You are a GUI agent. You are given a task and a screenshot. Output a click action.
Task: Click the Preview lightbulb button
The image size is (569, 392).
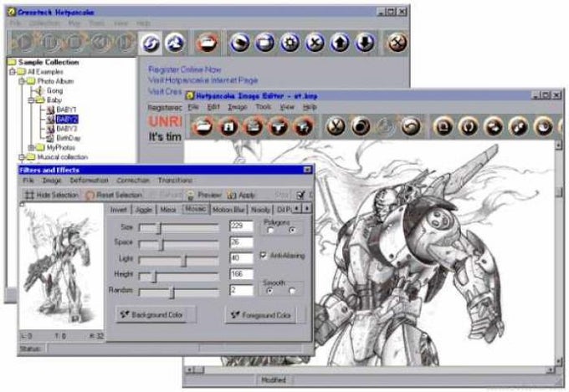pyautogui.click(x=203, y=195)
